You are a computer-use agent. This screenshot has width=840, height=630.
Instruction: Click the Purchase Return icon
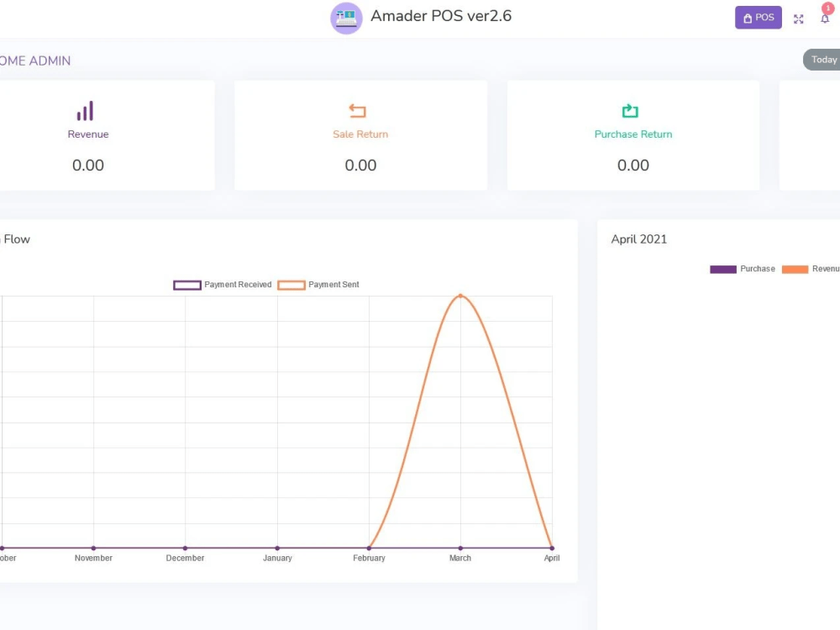point(630,111)
